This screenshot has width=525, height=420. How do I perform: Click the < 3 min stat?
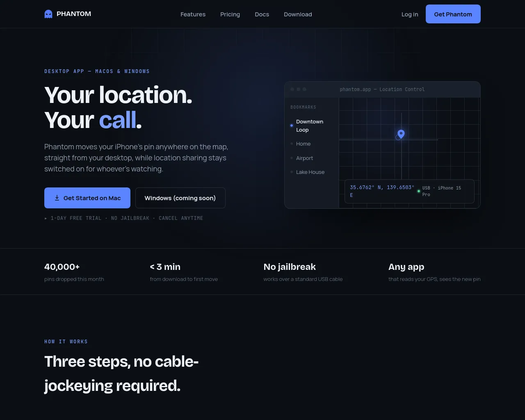click(x=165, y=267)
